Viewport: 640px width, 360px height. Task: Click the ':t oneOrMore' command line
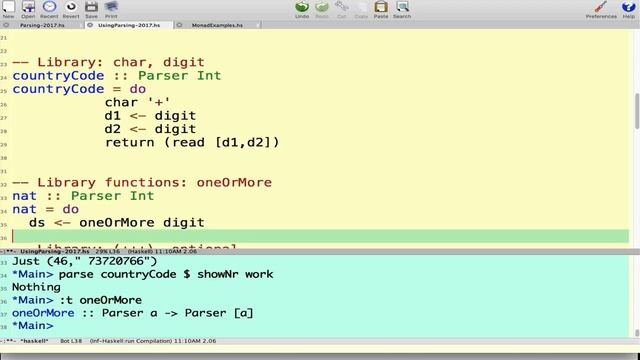[101, 300]
